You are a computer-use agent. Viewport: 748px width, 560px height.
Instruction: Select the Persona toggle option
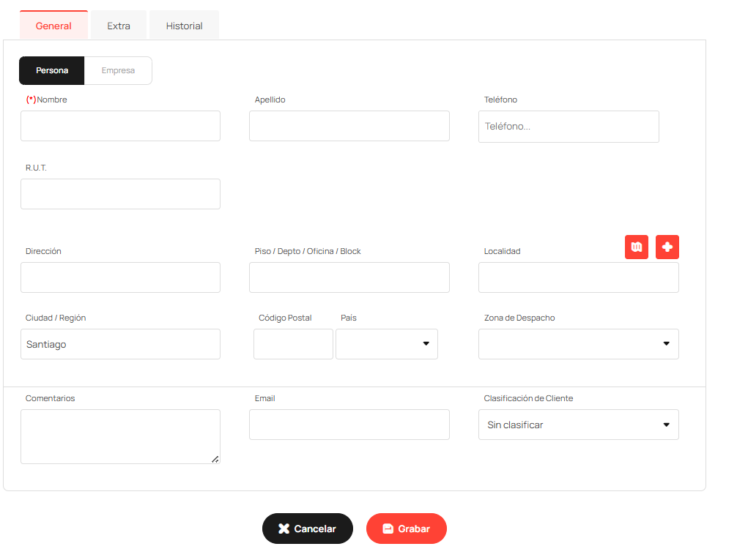tap(52, 71)
